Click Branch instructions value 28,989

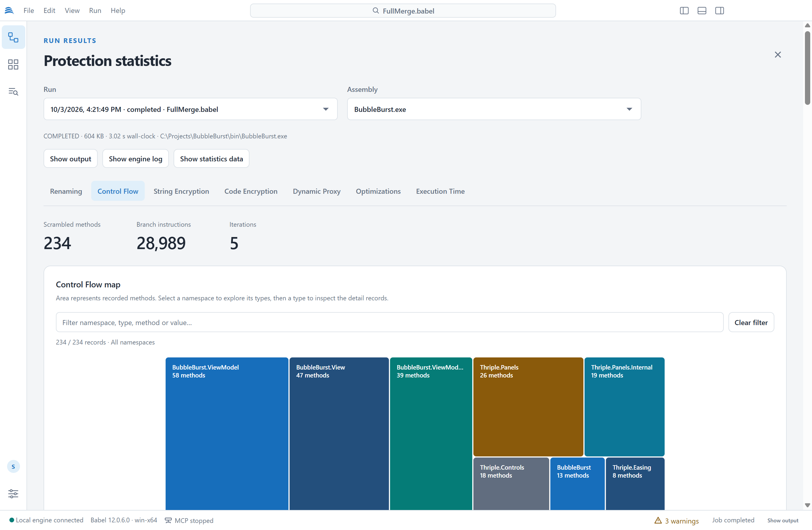[x=161, y=243]
